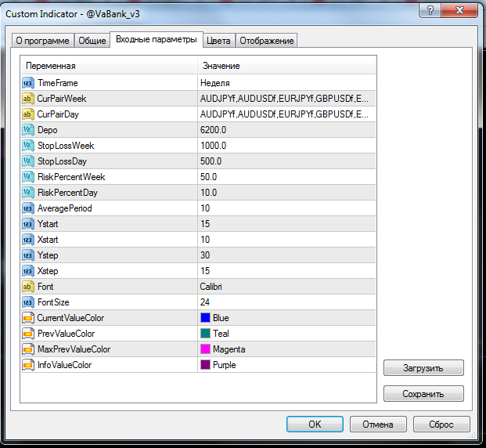Click the Depo value 6200.0
The height and width of the screenshot is (448, 486).
213,130
